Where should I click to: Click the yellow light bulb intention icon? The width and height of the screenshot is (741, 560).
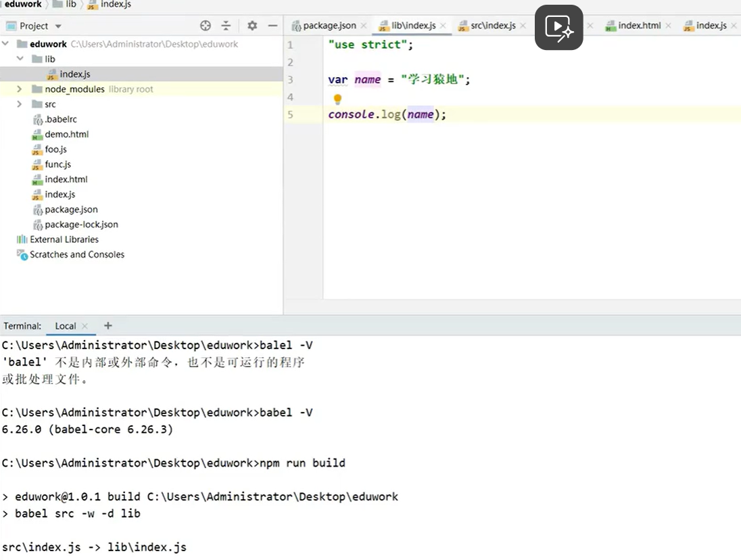pyautogui.click(x=337, y=99)
